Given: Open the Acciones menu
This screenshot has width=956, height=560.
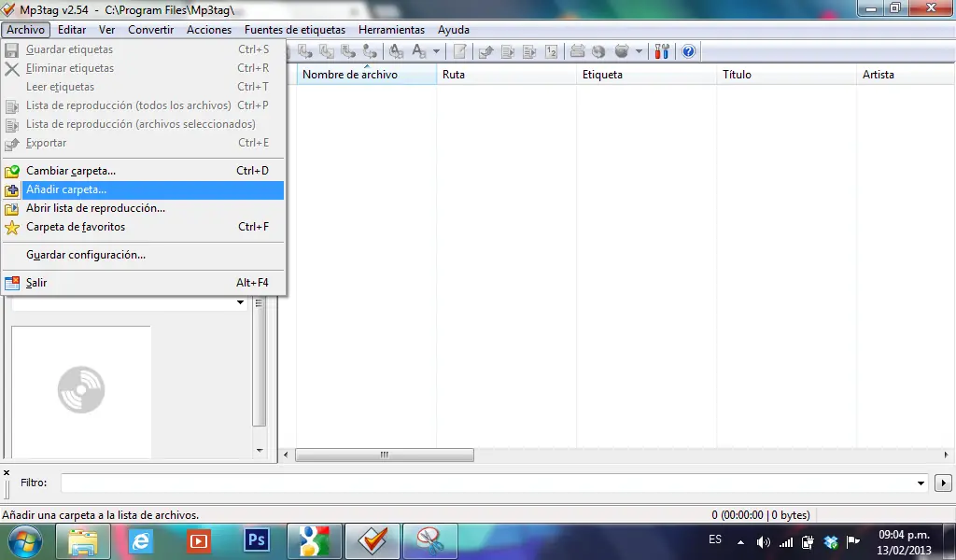Looking at the screenshot, I should click(x=209, y=29).
